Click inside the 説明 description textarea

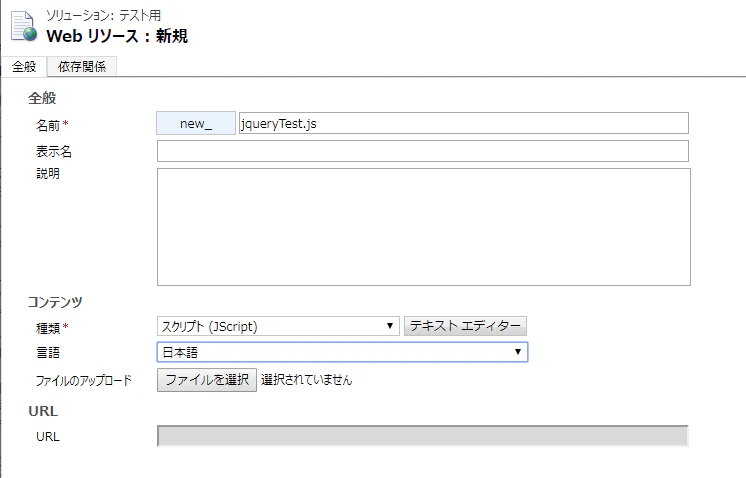[423, 227]
